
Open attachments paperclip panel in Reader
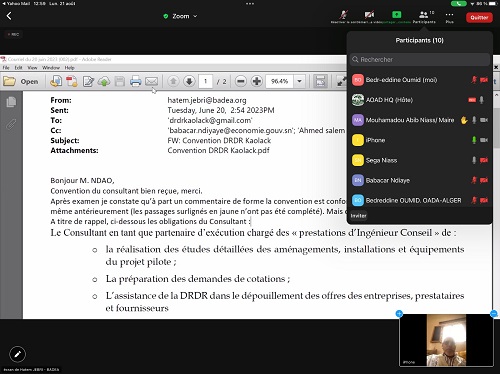[x=11, y=124]
